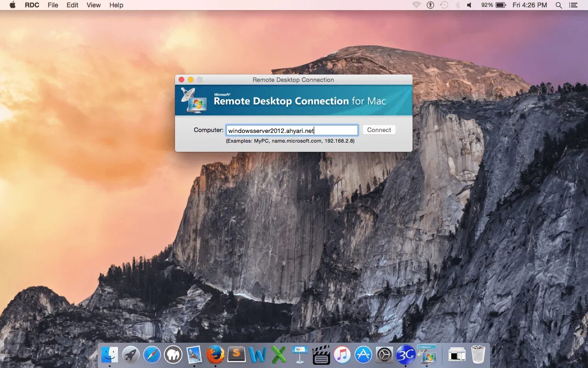Launch iTunes from the Dock
588x368 pixels.
click(342, 355)
